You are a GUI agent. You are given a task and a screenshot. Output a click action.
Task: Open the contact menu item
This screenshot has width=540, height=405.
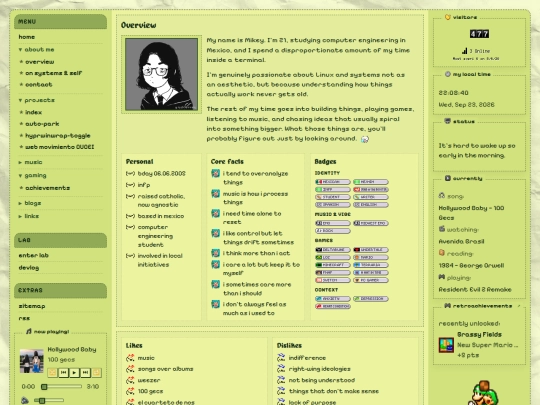coord(39,85)
